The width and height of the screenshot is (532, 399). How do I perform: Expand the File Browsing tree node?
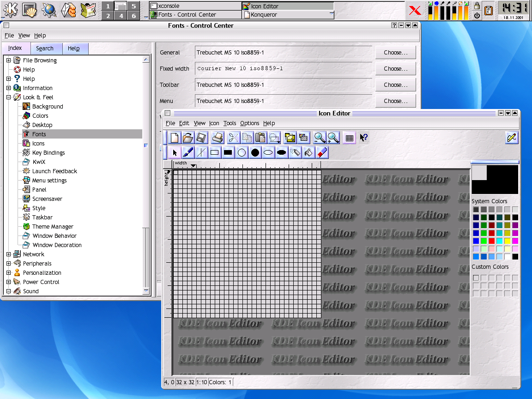[x=8, y=60]
